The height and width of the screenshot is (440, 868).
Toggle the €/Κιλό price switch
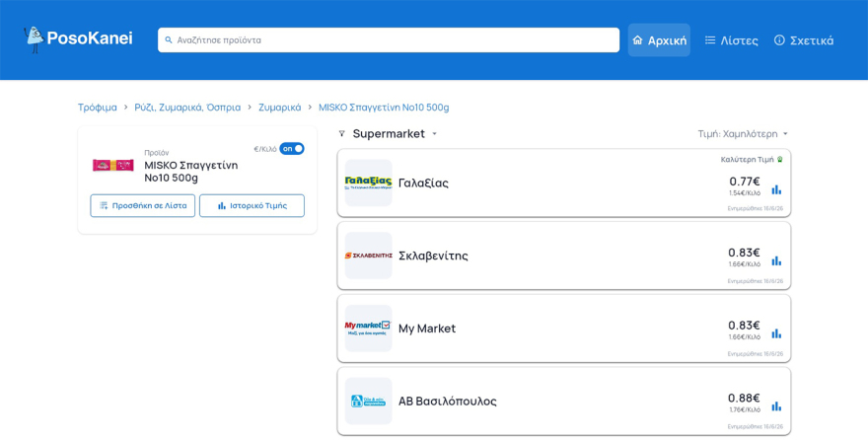pyautogui.click(x=292, y=149)
